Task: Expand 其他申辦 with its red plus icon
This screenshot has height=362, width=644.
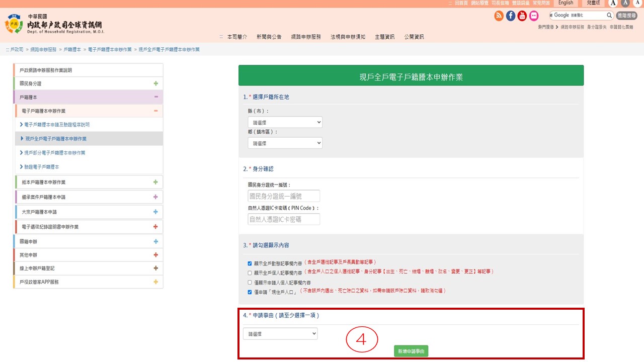Action: click(x=156, y=255)
